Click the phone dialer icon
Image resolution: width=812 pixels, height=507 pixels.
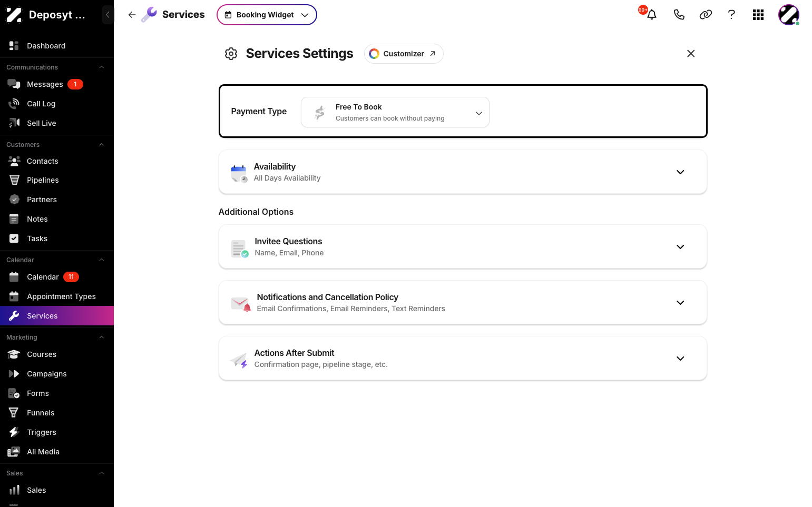point(679,15)
